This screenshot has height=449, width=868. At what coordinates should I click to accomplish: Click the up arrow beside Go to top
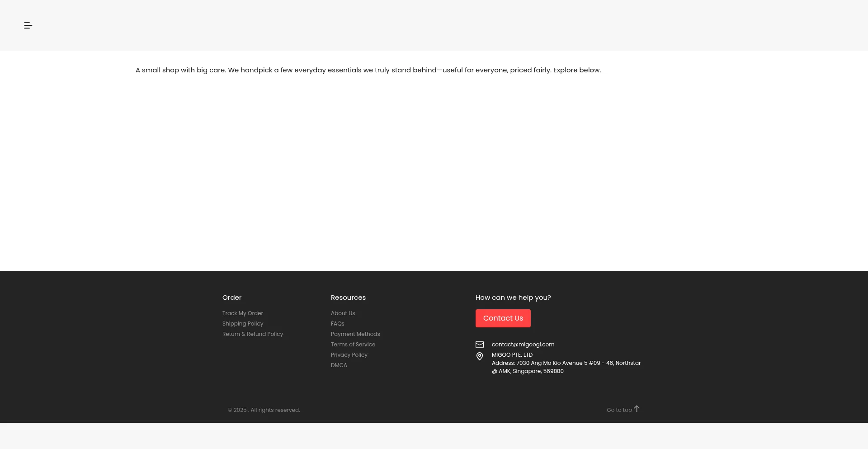[x=637, y=409]
